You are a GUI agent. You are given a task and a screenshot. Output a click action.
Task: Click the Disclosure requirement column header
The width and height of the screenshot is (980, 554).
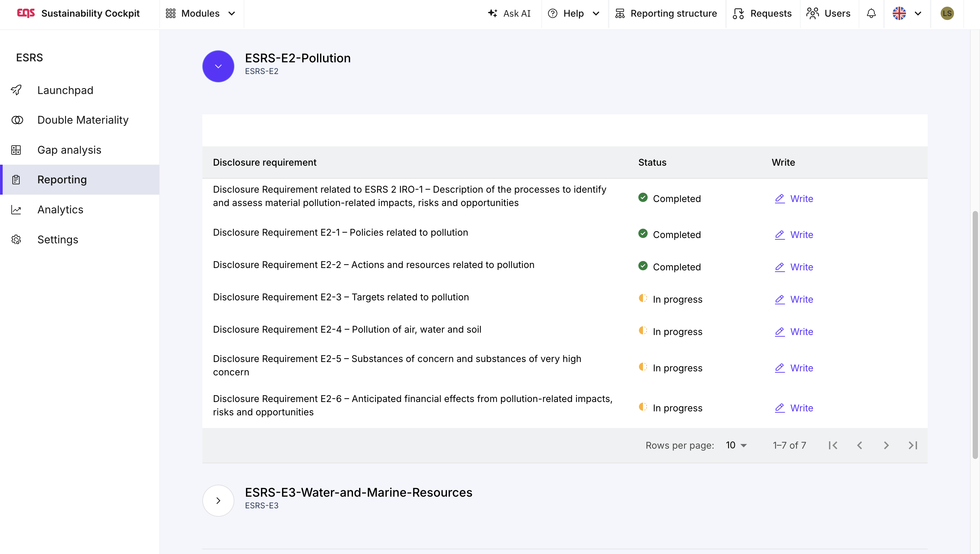[264, 162]
